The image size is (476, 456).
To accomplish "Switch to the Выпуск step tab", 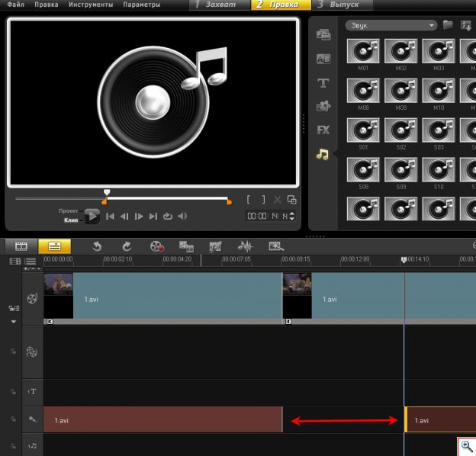I will pos(343,5).
